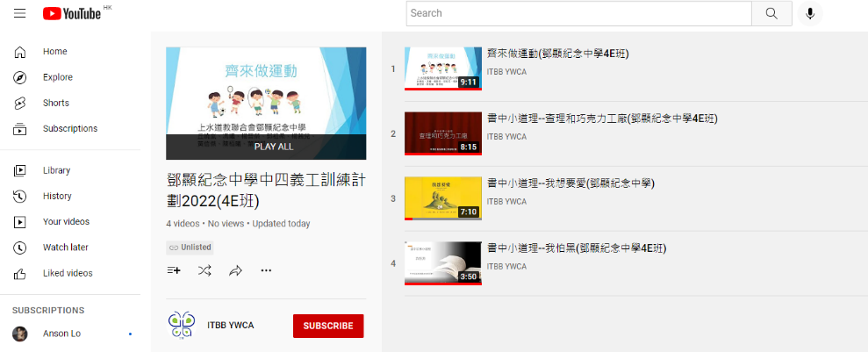Click the Shorts icon in sidebar
The width and height of the screenshot is (868, 352).
20,103
